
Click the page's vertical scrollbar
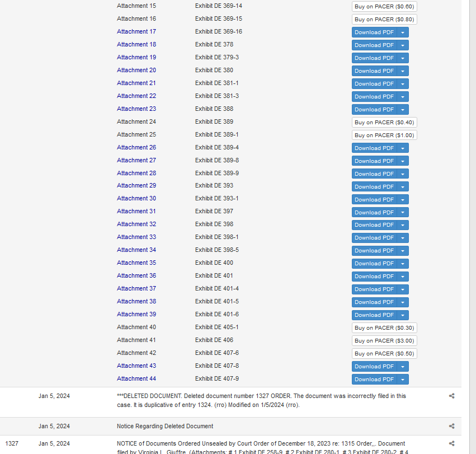pyautogui.click(x=473, y=227)
